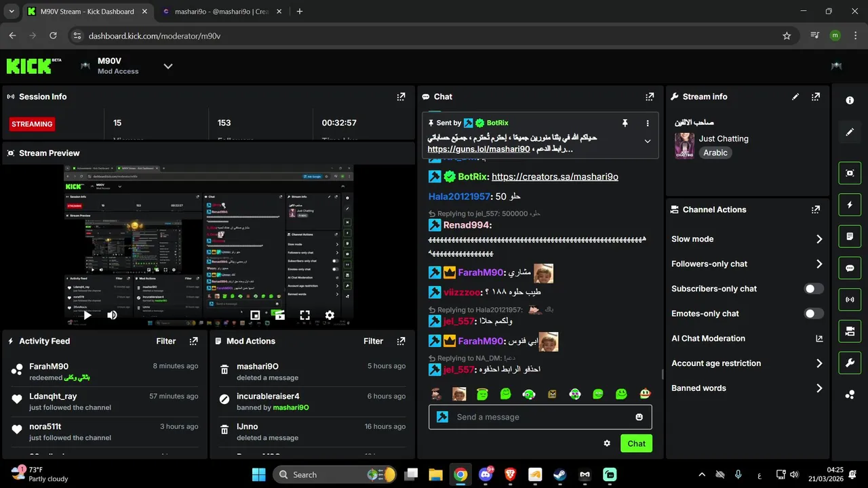Switch to mashari9o browser tab

pyautogui.click(x=221, y=12)
